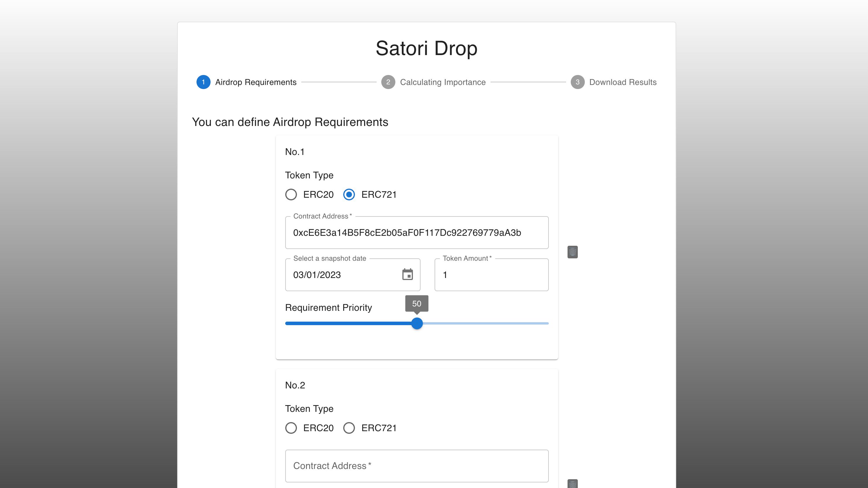
Task: Toggle ERC20 radio button for No.2
Action: tap(291, 428)
